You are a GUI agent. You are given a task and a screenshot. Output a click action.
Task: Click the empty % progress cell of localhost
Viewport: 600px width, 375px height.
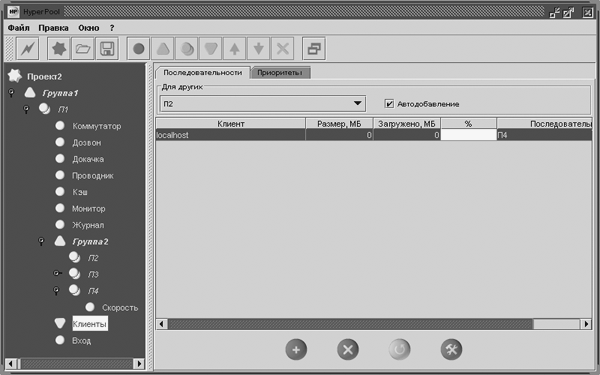click(468, 135)
